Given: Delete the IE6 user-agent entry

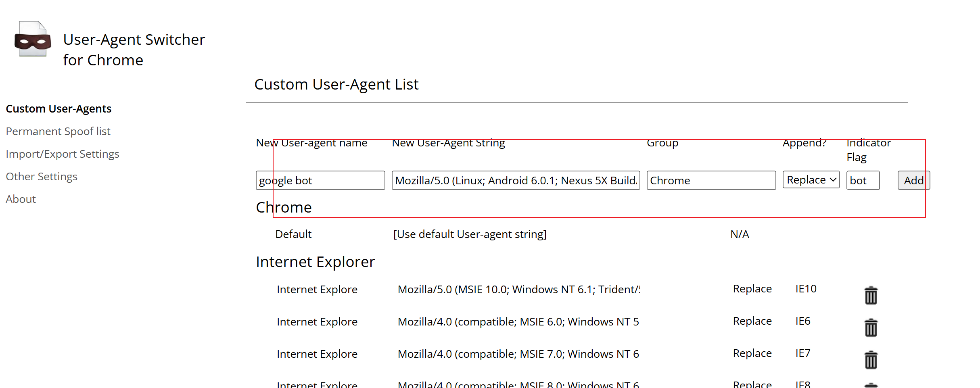Looking at the screenshot, I should (871, 328).
